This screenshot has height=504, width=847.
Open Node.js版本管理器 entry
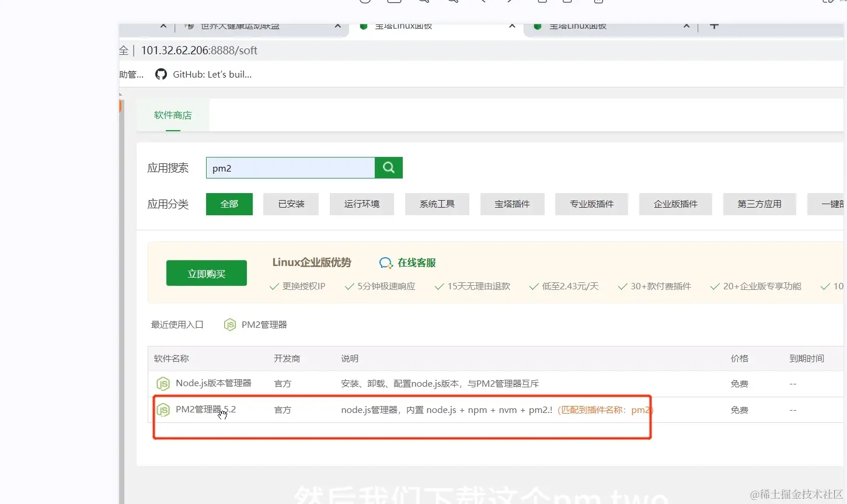214,383
